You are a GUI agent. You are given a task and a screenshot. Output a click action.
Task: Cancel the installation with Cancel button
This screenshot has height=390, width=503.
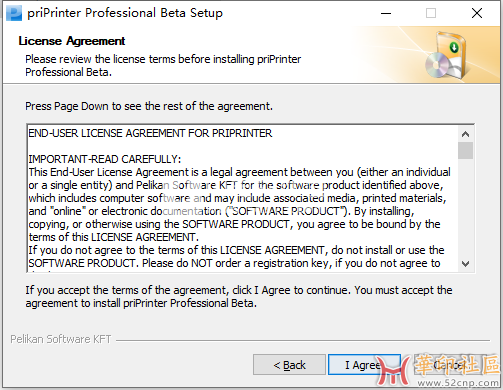(449, 365)
